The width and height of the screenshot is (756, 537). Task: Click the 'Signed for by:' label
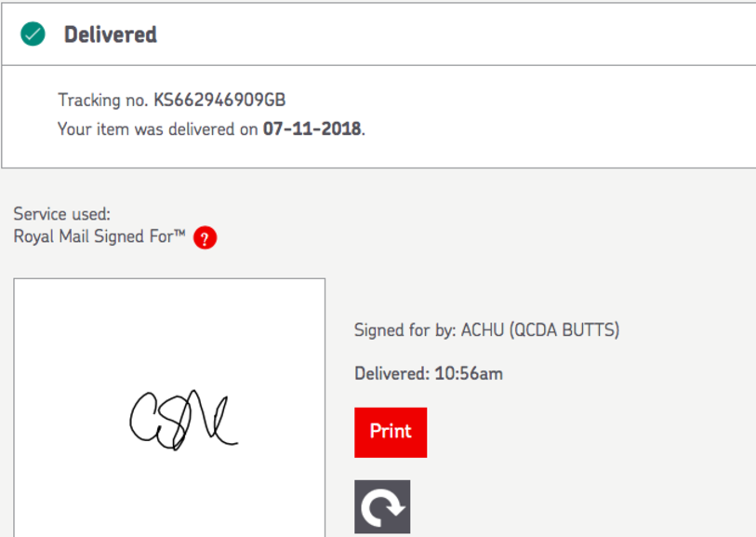coord(405,329)
